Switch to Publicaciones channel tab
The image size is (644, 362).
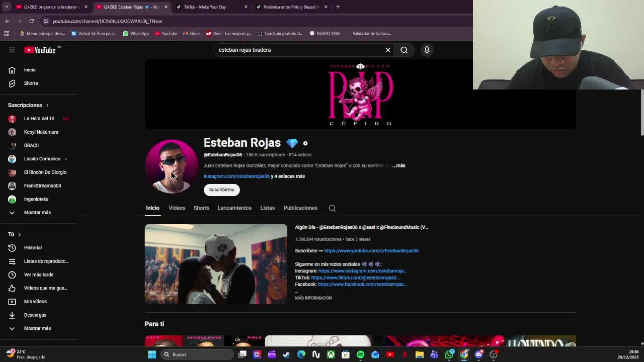point(300,208)
